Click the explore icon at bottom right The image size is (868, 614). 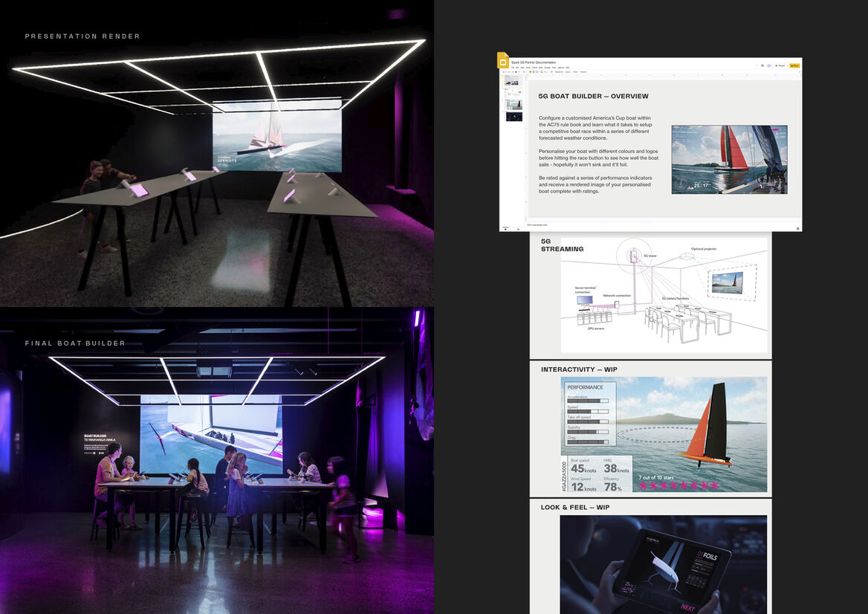(797, 228)
